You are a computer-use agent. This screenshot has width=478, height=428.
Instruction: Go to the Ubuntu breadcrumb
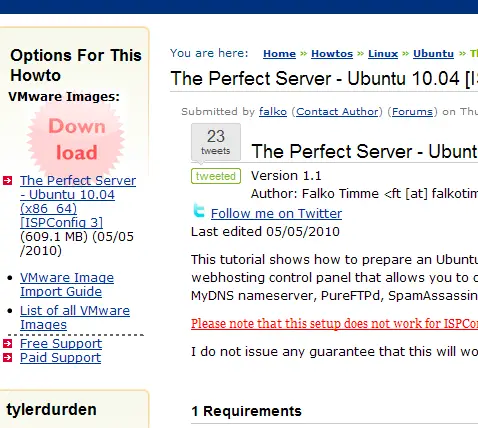[433, 54]
